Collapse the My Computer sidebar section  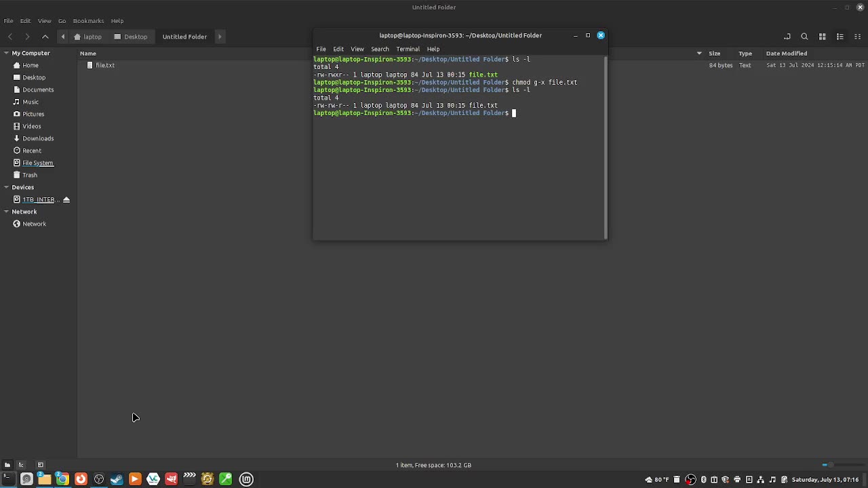tap(6, 53)
